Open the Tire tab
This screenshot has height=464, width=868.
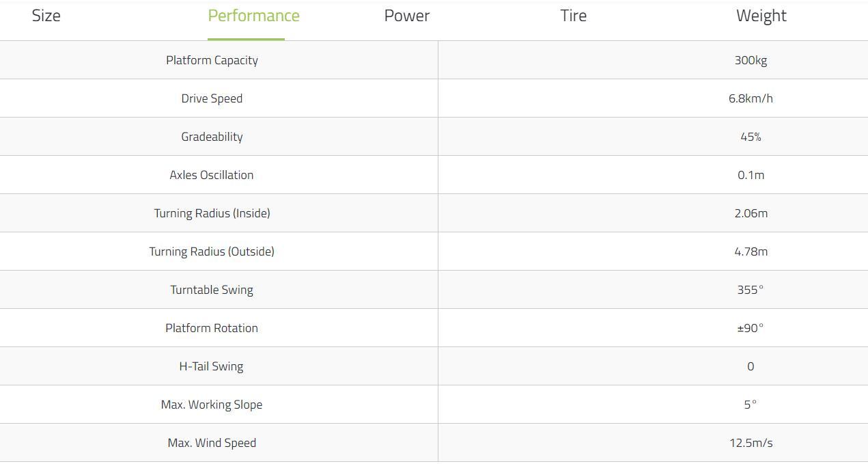click(x=574, y=16)
